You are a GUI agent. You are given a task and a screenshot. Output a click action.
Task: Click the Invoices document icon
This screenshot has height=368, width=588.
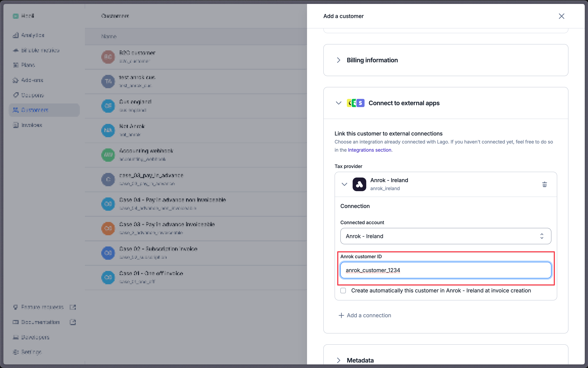click(x=15, y=125)
